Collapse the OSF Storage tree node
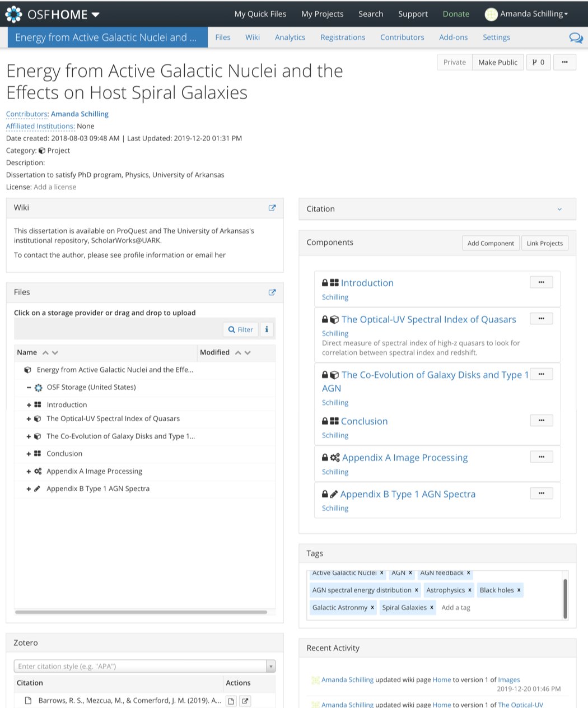The image size is (588, 708). click(29, 387)
